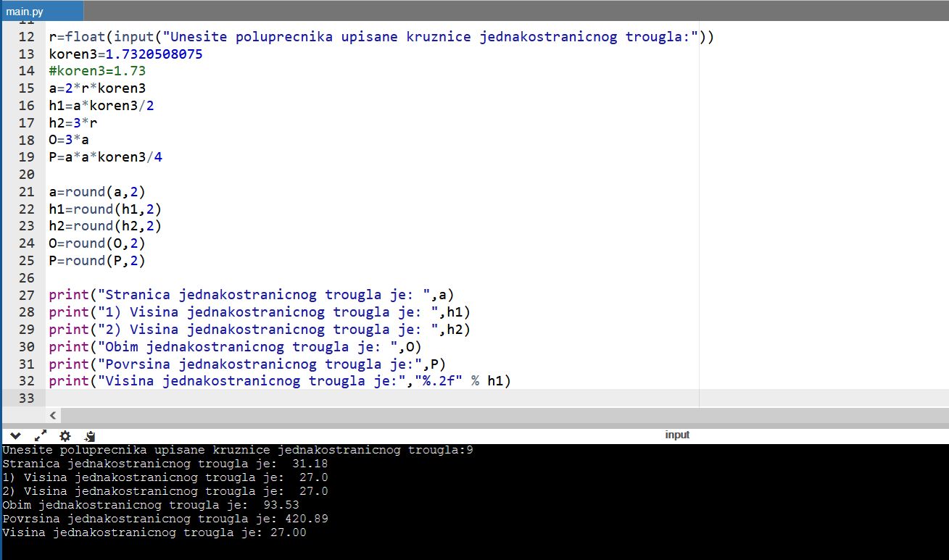Click the editor horizontal scrollbar track
The image size is (949, 560).
point(435,415)
